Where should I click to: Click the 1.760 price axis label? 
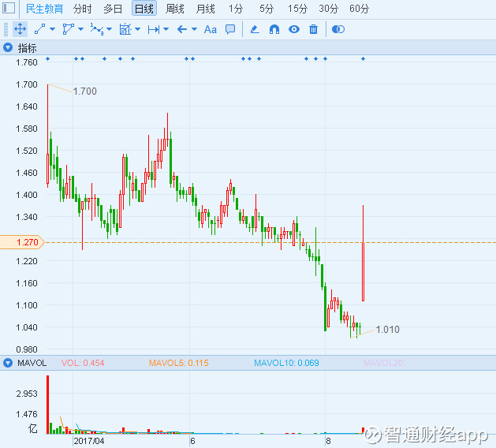click(27, 62)
